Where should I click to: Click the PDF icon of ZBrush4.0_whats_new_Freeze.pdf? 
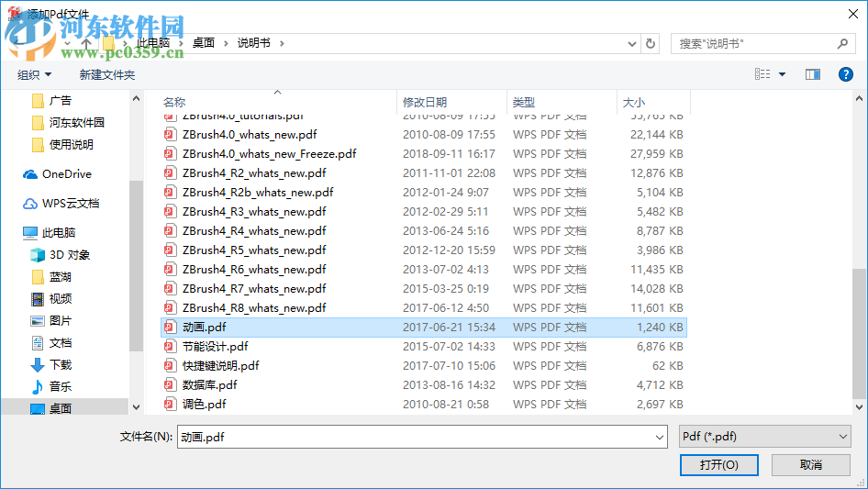click(x=170, y=154)
